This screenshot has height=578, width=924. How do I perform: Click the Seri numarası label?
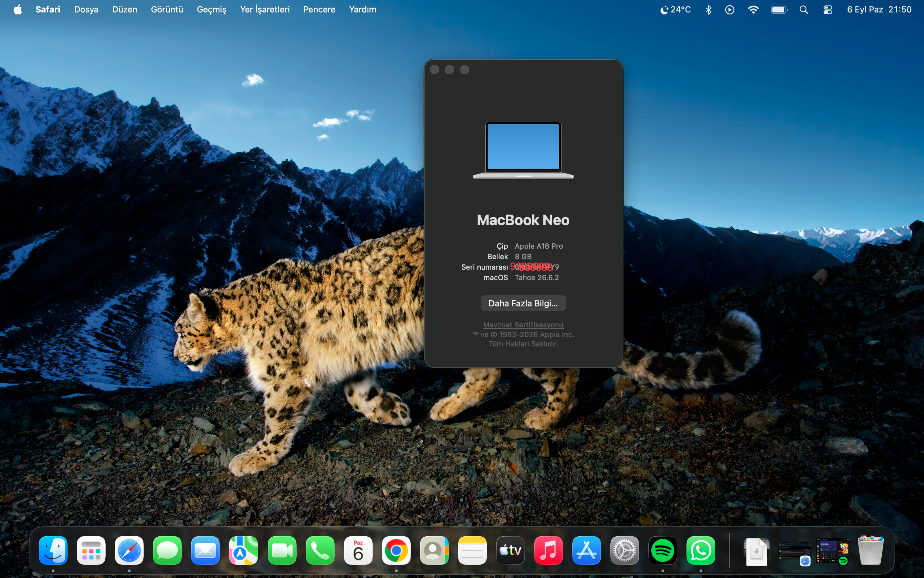coord(484,267)
